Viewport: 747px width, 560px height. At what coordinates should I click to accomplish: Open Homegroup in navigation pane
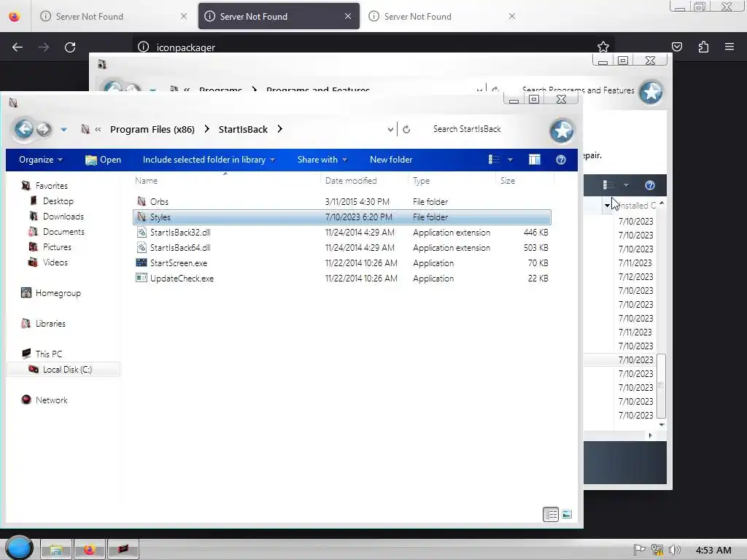pyautogui.click(x=51, y=293)
